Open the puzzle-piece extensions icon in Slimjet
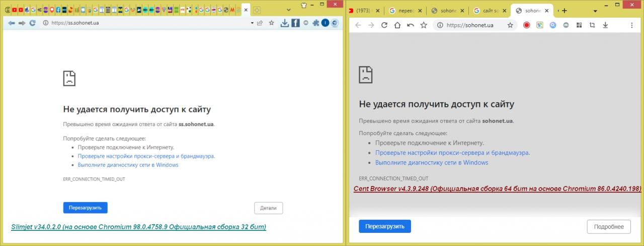This screenshot has width=644, height=246. [x=315, y=23]
